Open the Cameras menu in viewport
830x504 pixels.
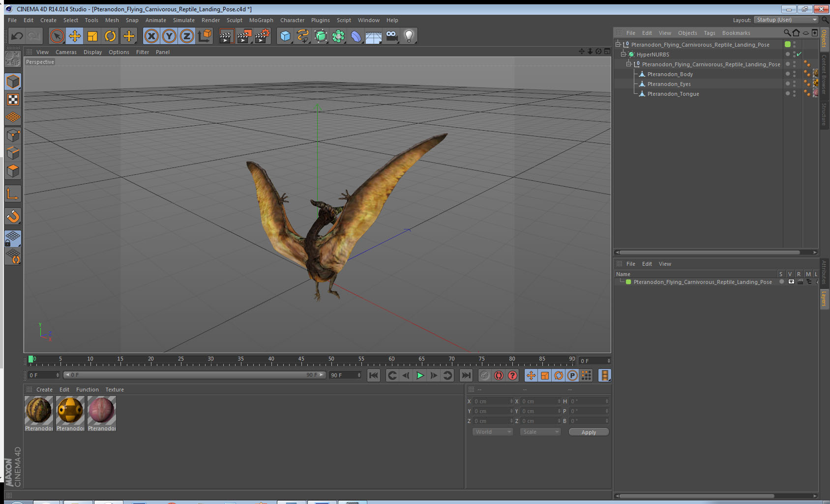[66, 52]
